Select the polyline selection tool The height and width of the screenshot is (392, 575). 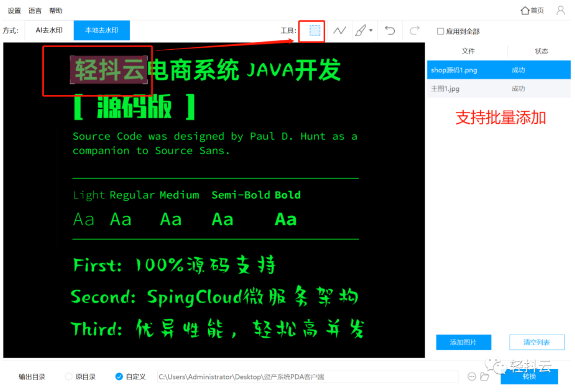[x=339, y=31]
